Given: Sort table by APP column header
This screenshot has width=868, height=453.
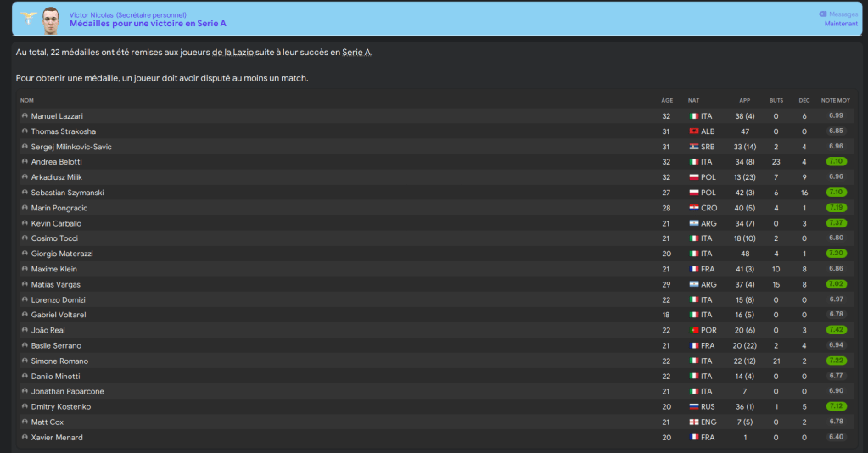Looking at the screenshot, I should [x=744, y=100].
